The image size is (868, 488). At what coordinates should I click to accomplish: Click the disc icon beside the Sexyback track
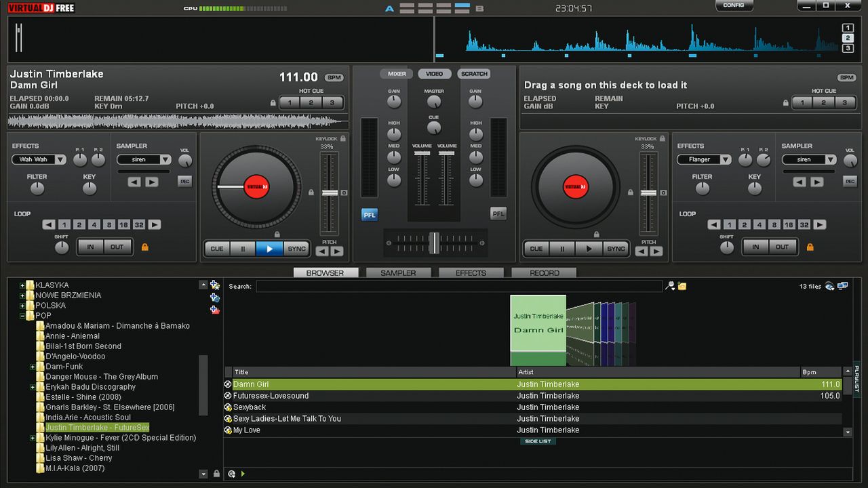tap(228, 407)
